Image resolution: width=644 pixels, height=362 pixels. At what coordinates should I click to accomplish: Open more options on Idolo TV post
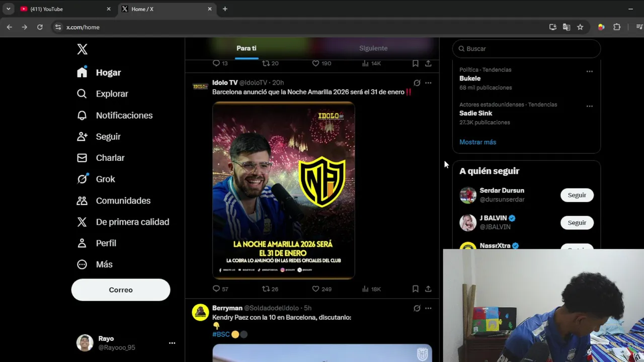point(428,83)
